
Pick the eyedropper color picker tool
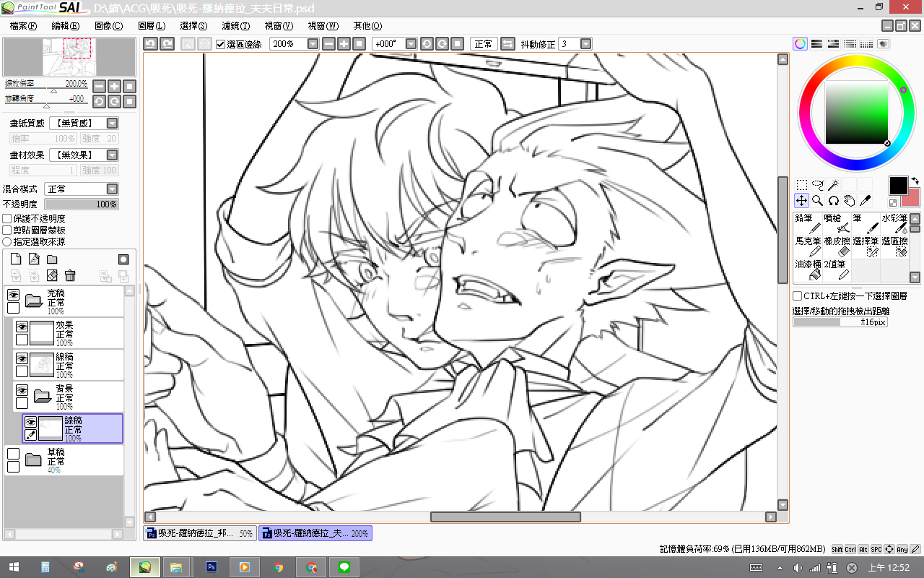[x=865, y=200]
